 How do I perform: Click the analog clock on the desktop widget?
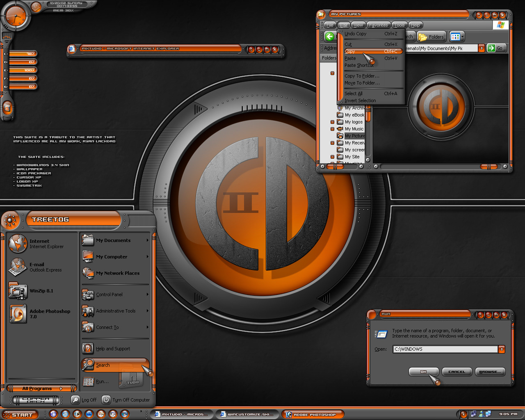click(16, 16)
